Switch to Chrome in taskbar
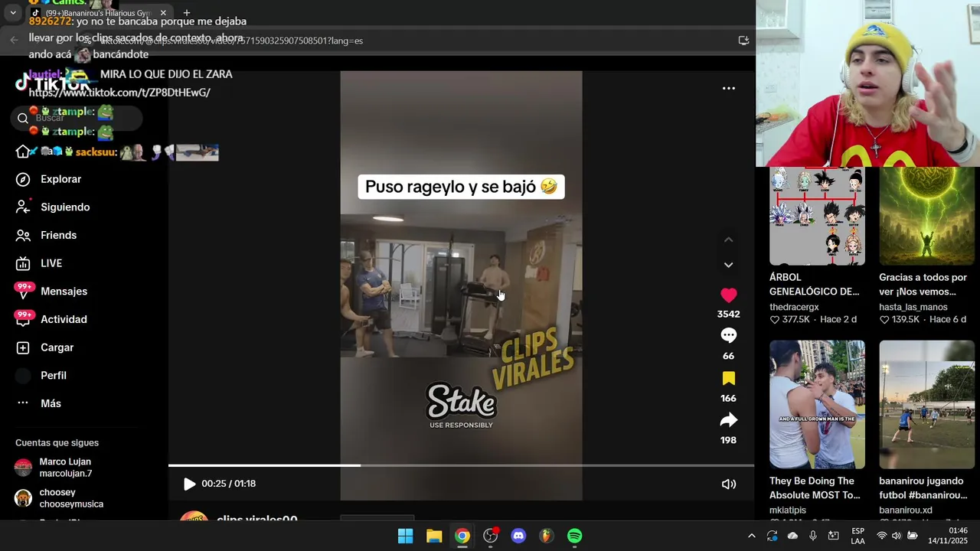Viewport: 980px width, 551px height. pyautogui.click(x=462, y=536)
